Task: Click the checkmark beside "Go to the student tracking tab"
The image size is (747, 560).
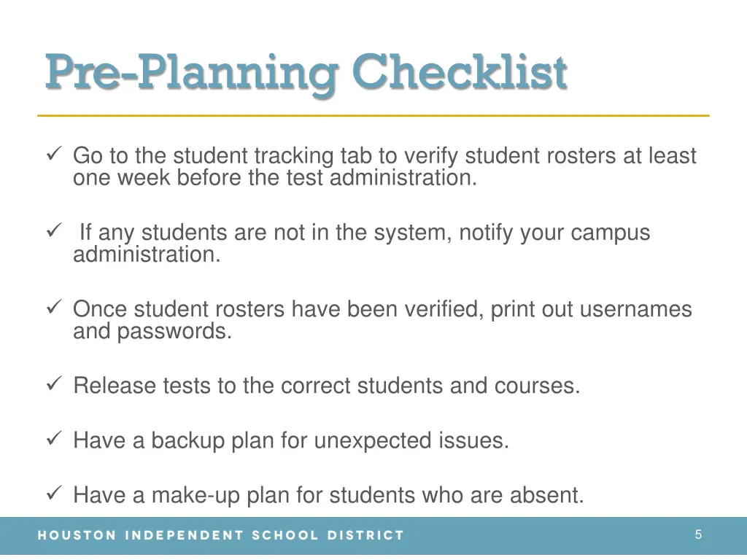Action: tap(53, 155)
